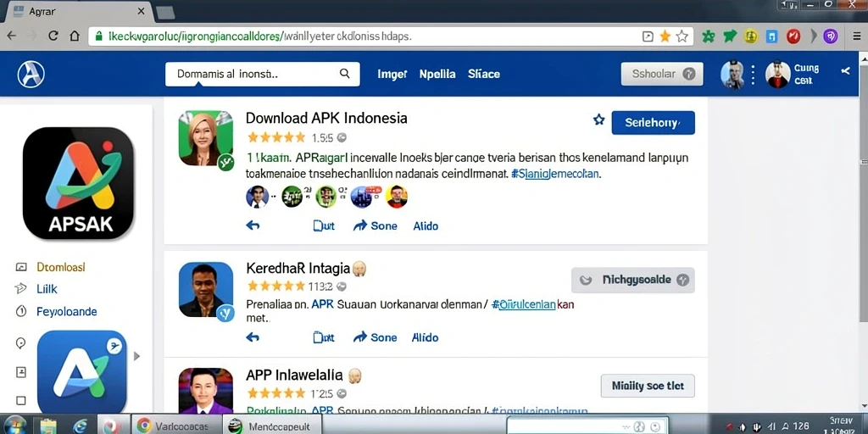Click Sone share under Download APK Indonesia
The width and height of the screenshot is (868, 434).
[376, 225]
